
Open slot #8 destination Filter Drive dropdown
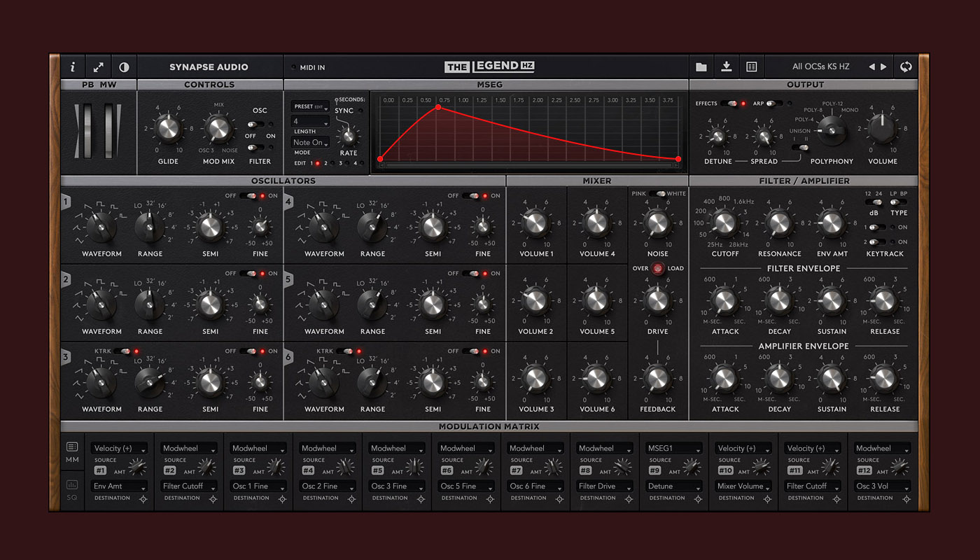[604, 486]
